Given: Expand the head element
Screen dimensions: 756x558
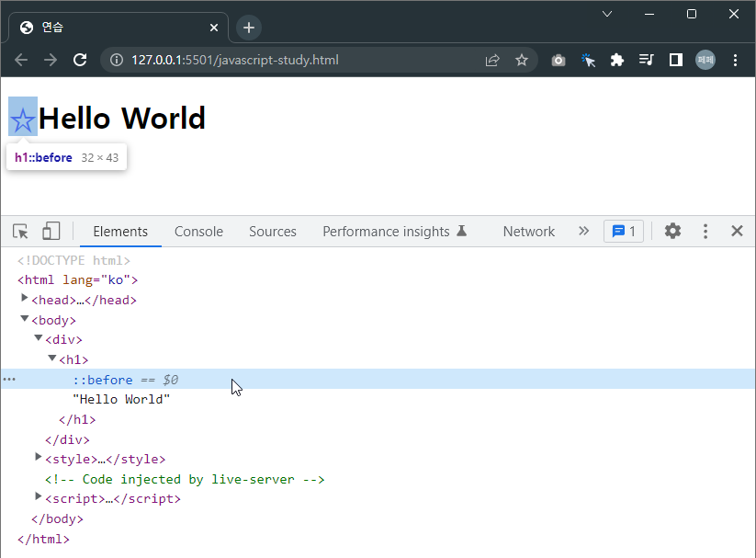Looking at the screenshot, I should tap(24, 299).
